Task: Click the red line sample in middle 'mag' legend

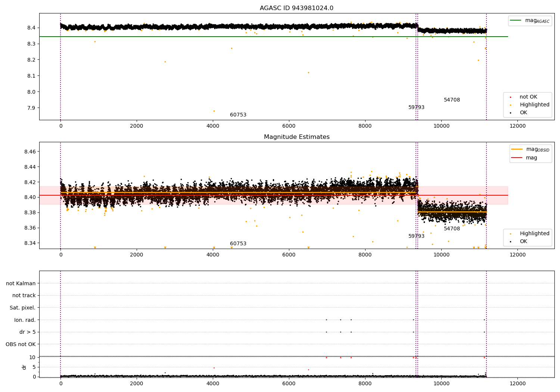Action: [517, 158]
